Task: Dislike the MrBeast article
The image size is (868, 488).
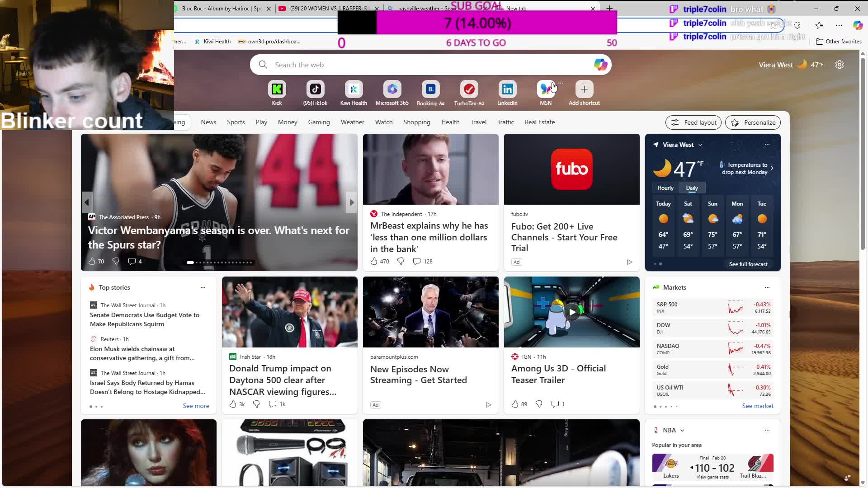Action: (401, 261)
